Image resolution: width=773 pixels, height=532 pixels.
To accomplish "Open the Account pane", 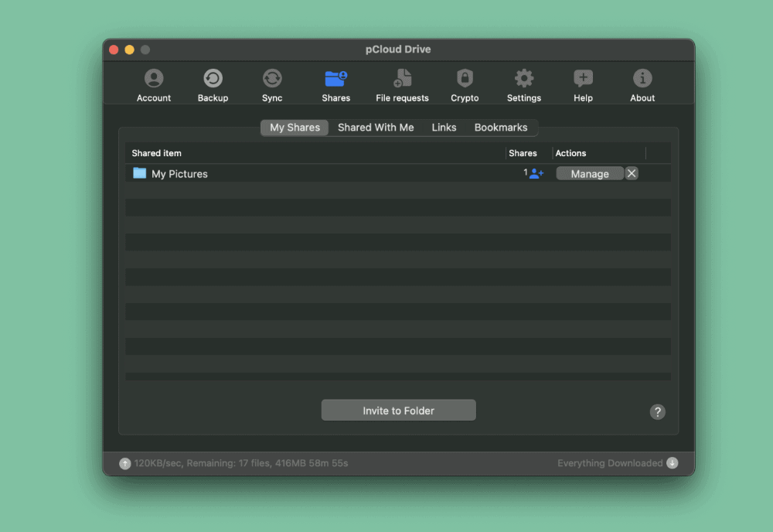I will coord(153,85).
